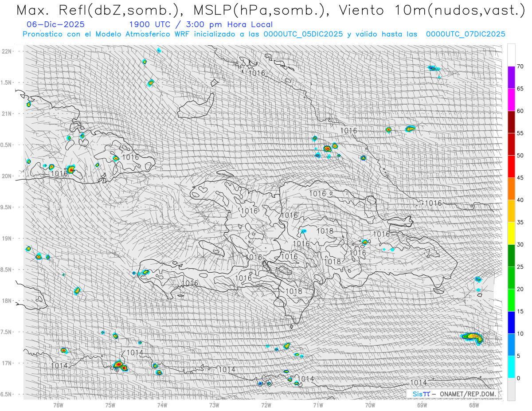Click the gold 35–40 dBZ colorbar segment
This screenshot has width=532, height=411.
pyautogui.click(x=511, y=211)
